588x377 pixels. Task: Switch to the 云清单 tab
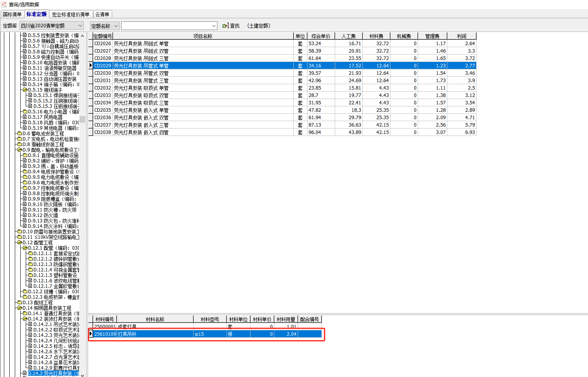102,14
